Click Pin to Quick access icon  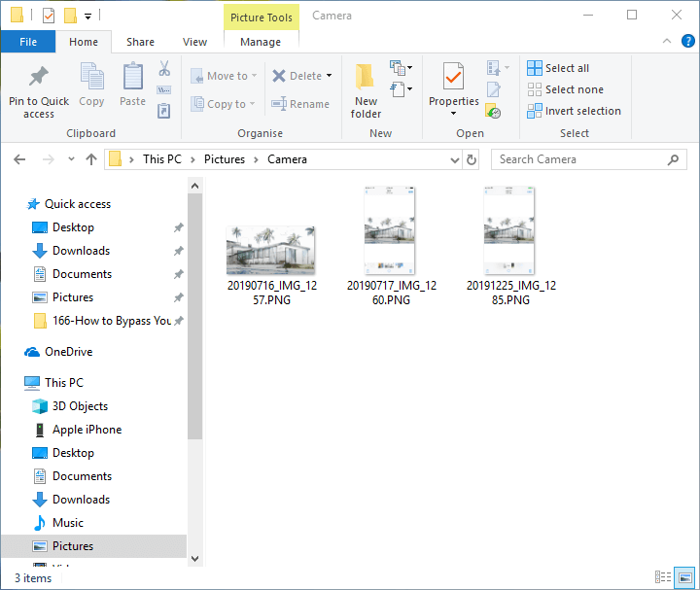(39, 76)
